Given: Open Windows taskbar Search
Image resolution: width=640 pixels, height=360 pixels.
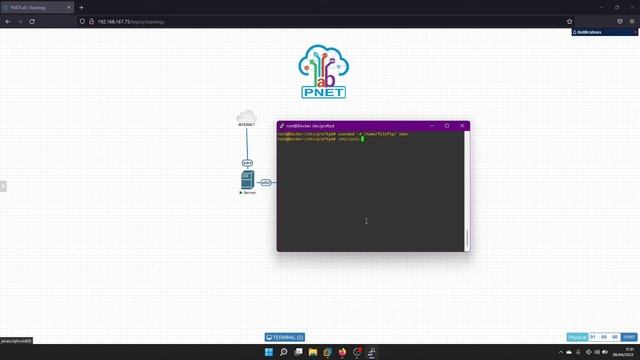Looking at the screenshot, I should coord(283,352).
